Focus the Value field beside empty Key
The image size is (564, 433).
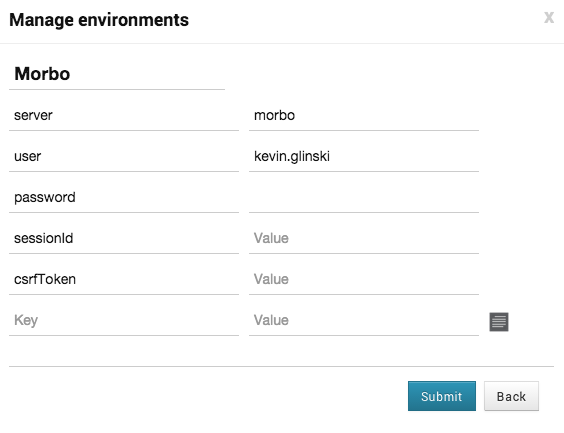point(364,321)
